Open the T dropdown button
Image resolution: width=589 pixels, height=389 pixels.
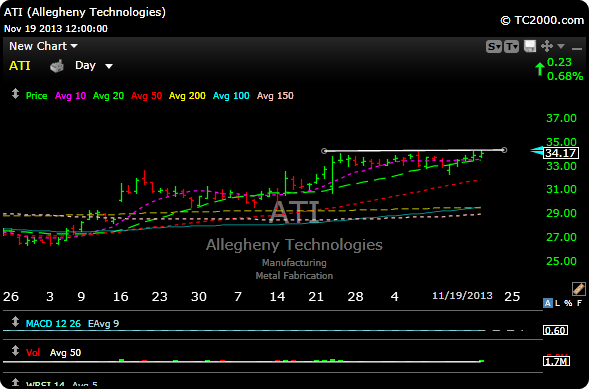512,47
